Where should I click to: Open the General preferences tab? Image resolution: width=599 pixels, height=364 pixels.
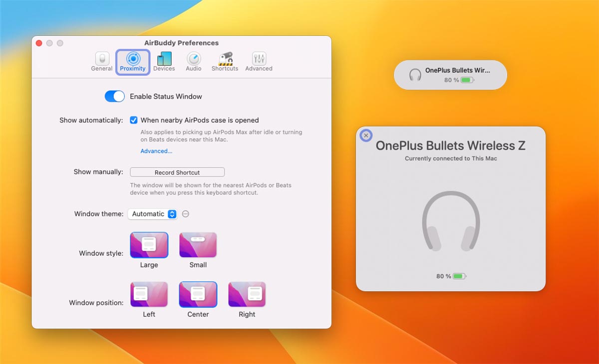(102, 62)
